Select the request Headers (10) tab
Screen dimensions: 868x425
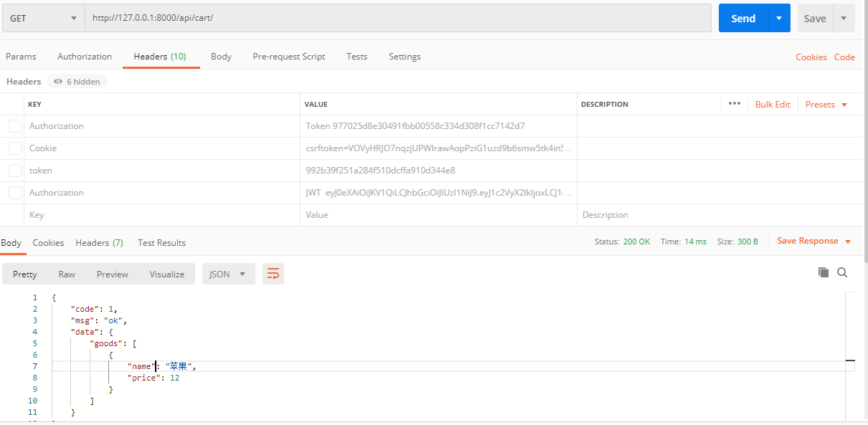(160, 57)
